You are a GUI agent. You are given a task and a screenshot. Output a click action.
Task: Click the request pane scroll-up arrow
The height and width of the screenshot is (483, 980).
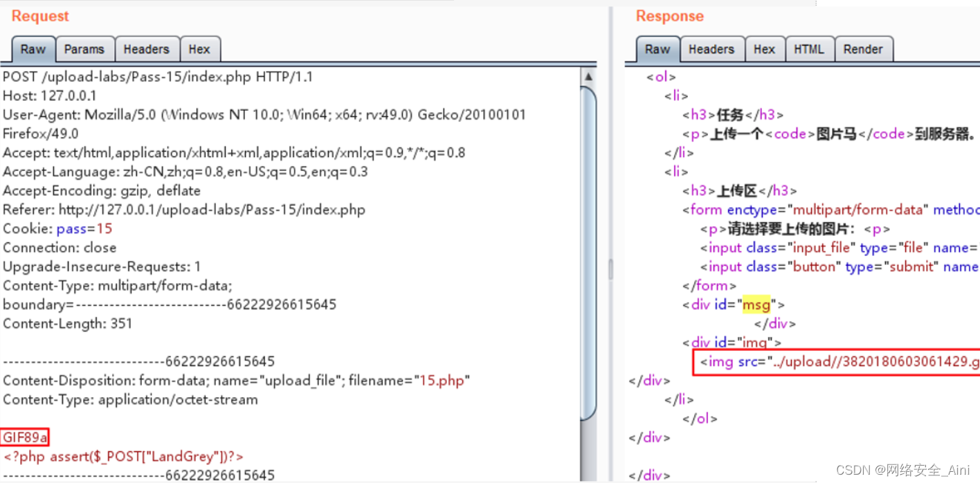[588, 76]
